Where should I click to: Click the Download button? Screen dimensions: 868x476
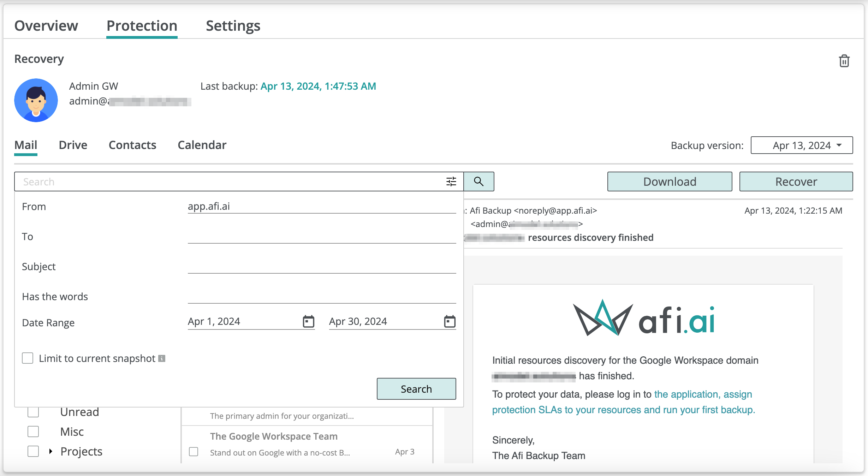(x=670, y=182)
